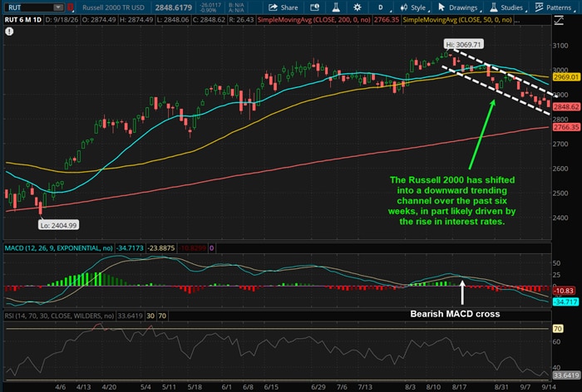The image size is (582, 392).
Task: Click the red '2766.35' price axis tag
Action: click(x=566, y=127)
